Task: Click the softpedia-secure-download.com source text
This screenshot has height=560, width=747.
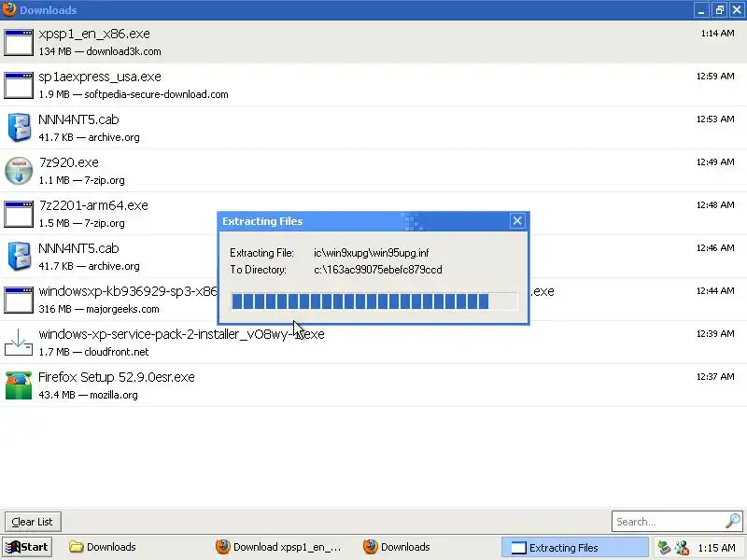Action: (x=156, y=94)
